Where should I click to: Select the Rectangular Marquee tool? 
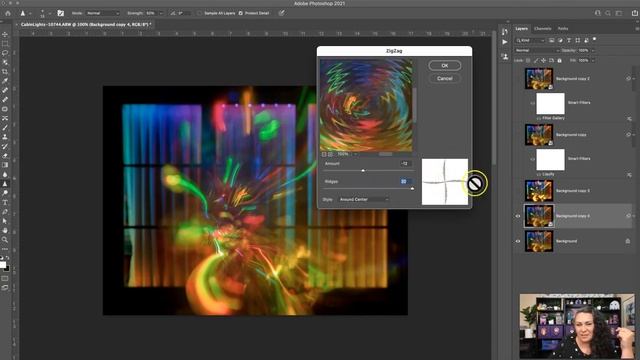click(x=5, y=44)
